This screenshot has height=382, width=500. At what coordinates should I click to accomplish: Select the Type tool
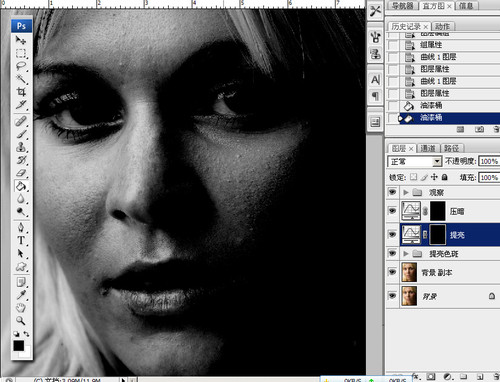(21, 240)
